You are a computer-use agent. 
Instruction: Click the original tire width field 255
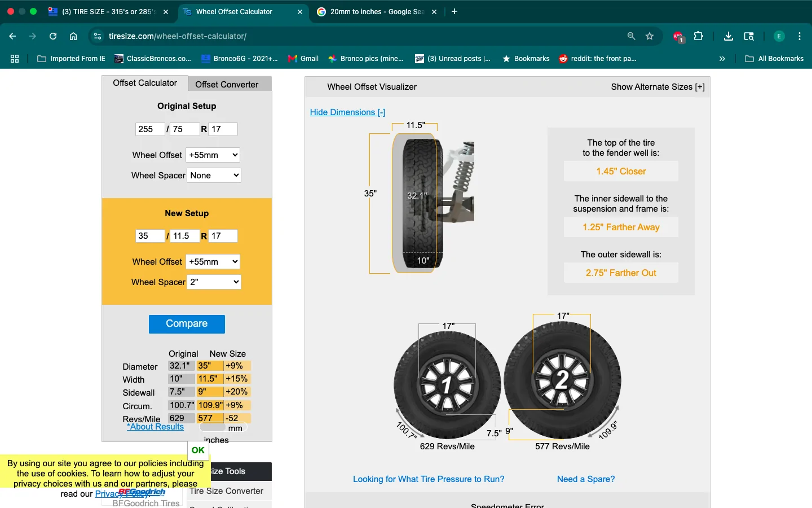[150, 129]
